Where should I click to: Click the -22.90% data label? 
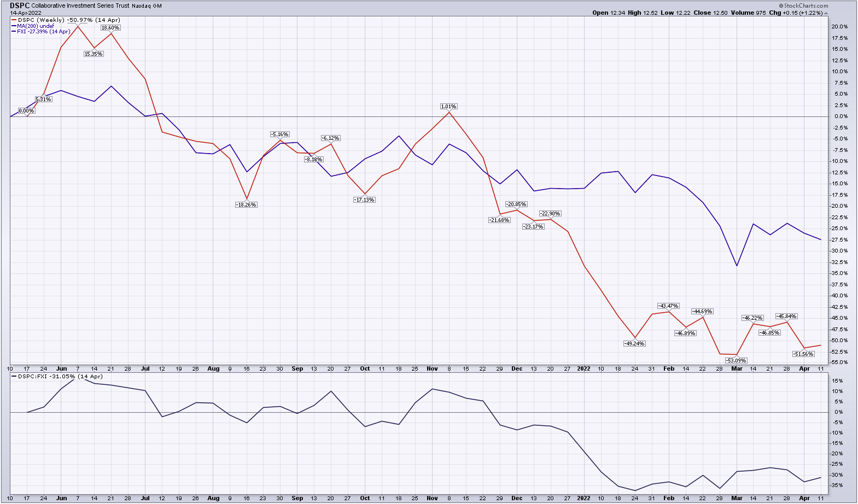550,213
